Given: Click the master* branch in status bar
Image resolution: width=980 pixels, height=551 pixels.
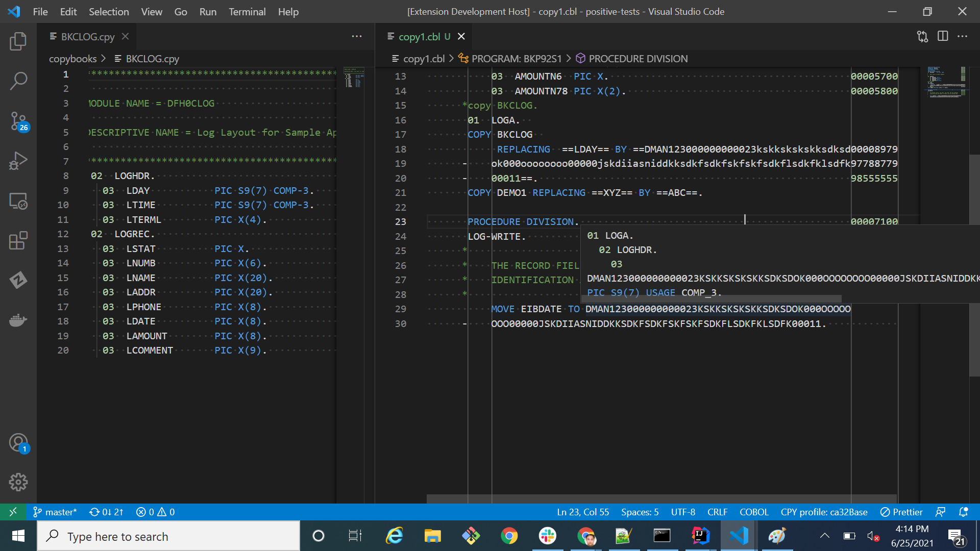Looking at the screenshot, I should pos(55,512).
